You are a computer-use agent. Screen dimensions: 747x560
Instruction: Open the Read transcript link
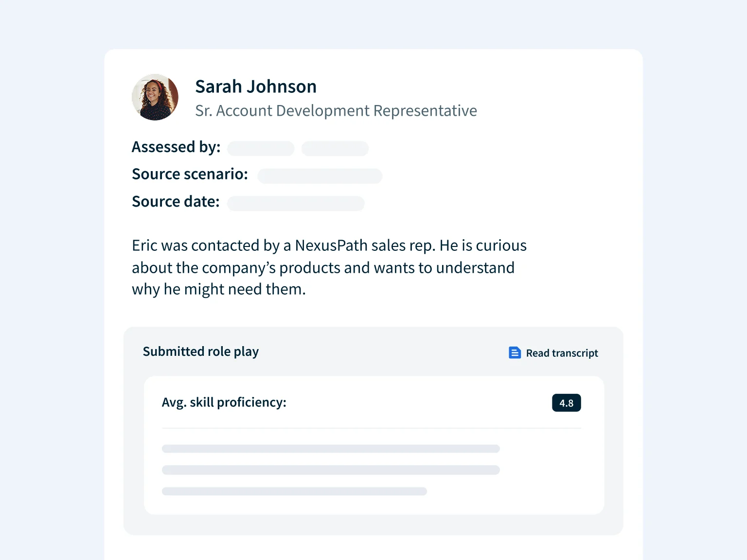pyautogui.click(x=562, y=353)
